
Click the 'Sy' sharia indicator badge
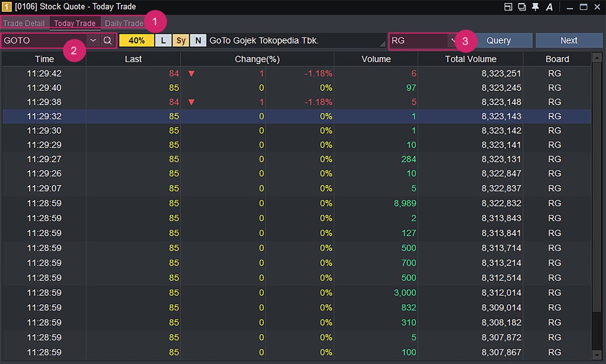(x=181, y=41)
